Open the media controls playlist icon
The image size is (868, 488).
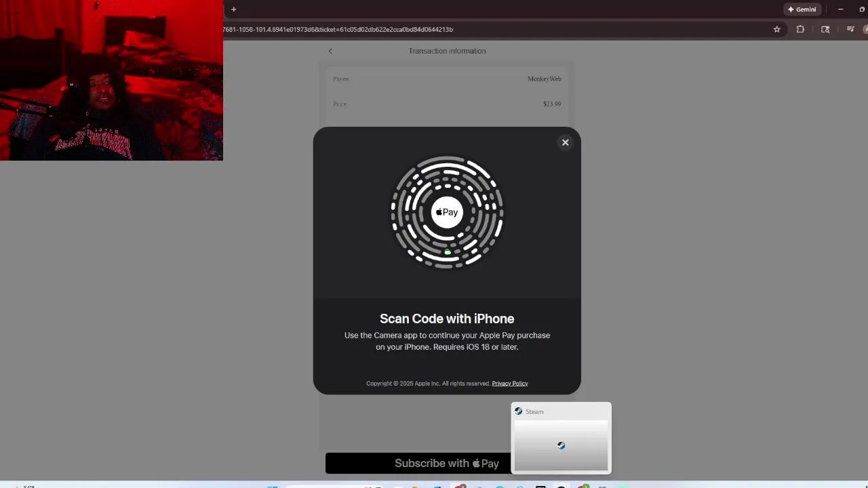coord(850,29)
